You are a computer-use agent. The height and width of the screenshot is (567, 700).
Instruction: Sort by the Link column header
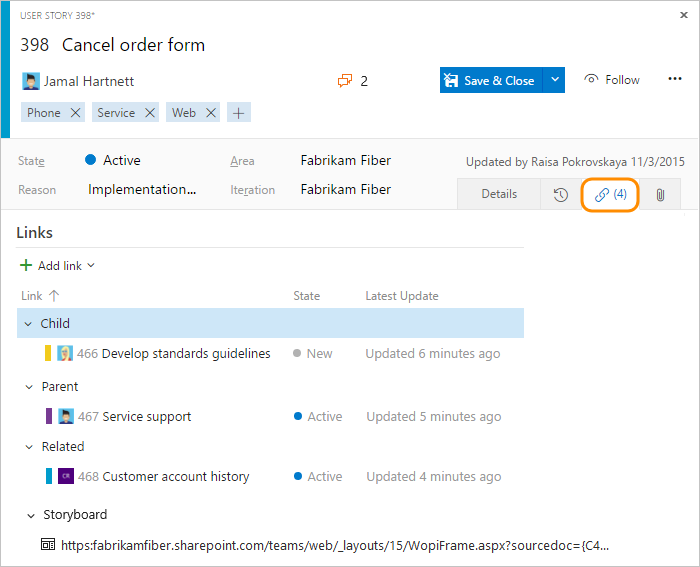pos(40,296)
